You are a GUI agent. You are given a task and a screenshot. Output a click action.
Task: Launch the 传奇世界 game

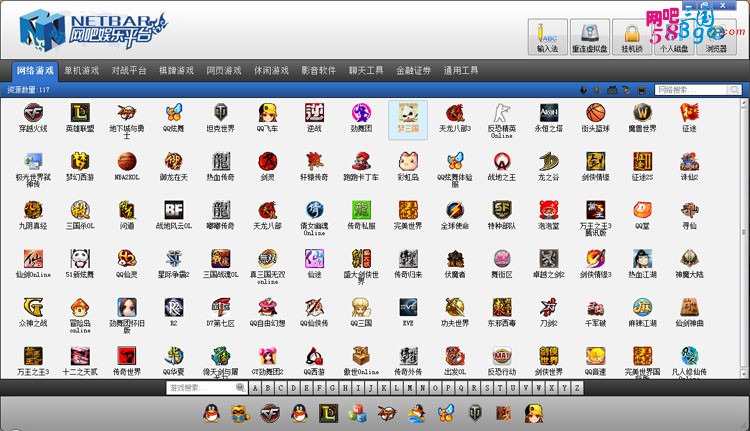[127, 361]
